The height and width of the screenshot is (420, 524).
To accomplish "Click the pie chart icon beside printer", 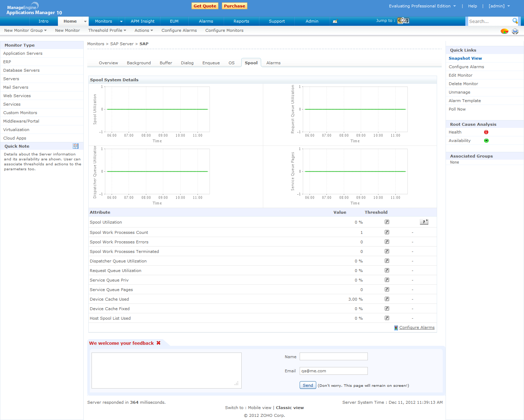I will coord(505,31).
